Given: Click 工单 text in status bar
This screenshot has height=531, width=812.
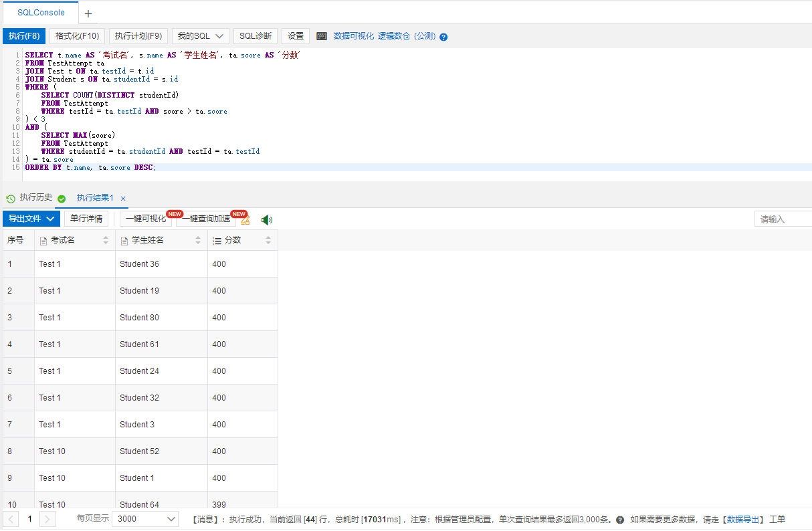Looking at the screenshot, I should (x=777, y=520).
